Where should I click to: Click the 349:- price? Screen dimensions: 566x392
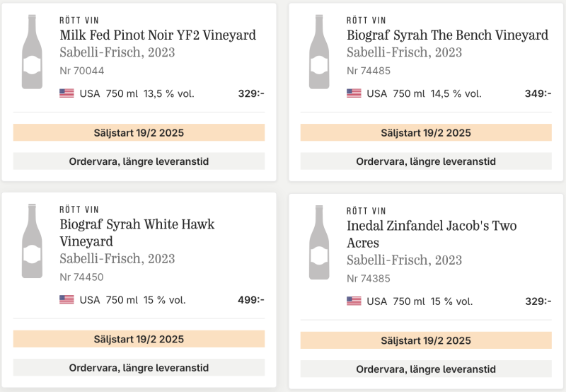tap(538, 93)
